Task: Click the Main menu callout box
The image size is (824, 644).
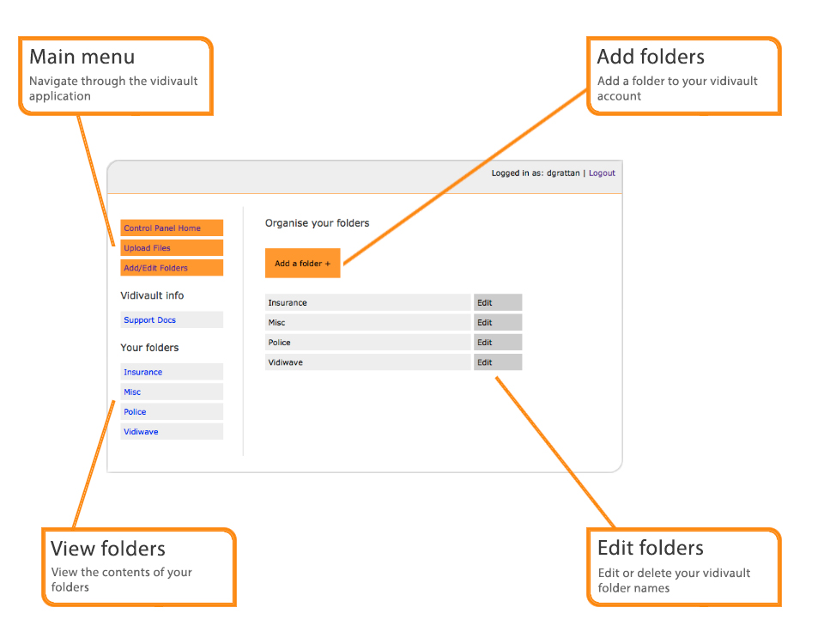Action: click(115, 76)
